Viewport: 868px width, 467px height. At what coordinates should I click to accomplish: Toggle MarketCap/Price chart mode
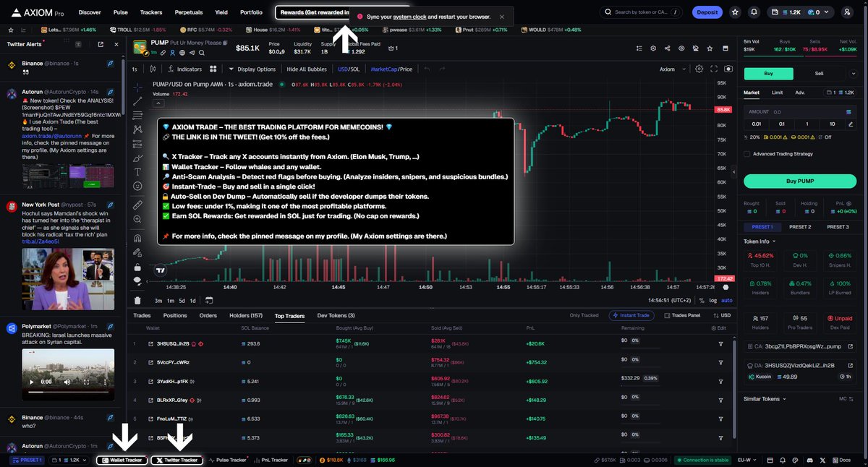tap(391, 69)
